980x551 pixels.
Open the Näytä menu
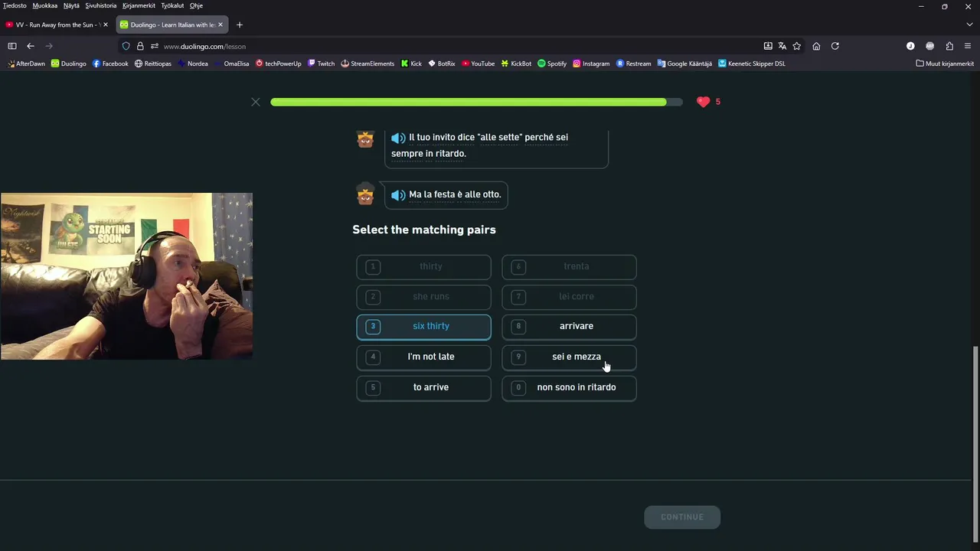[71, 5]
